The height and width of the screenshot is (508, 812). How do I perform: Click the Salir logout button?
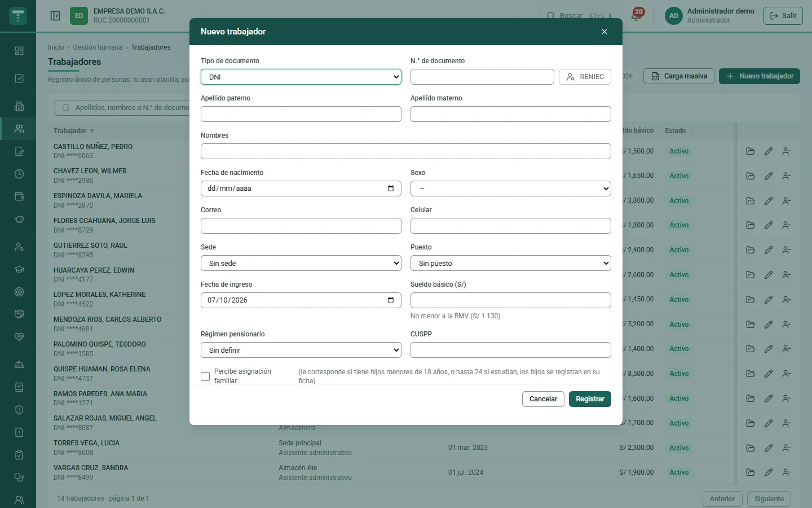[x=783, y=16]
